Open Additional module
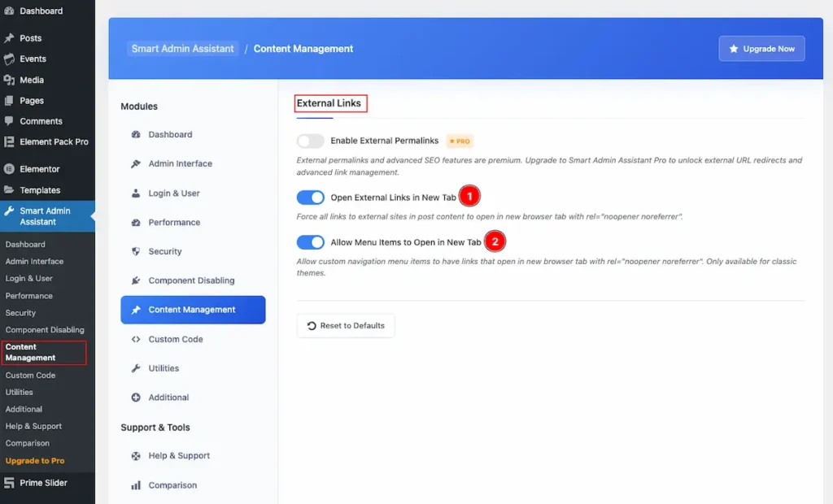833x504 pixels. 193,398
